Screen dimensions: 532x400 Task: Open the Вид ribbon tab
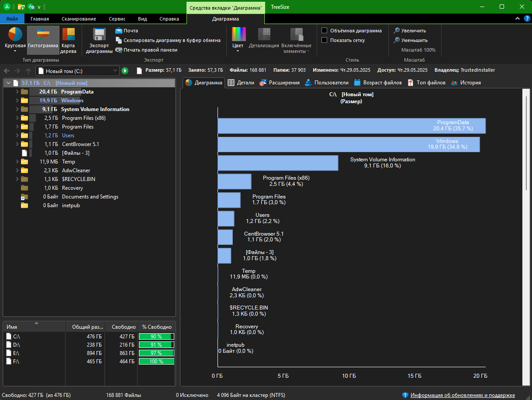pos(142,19)
